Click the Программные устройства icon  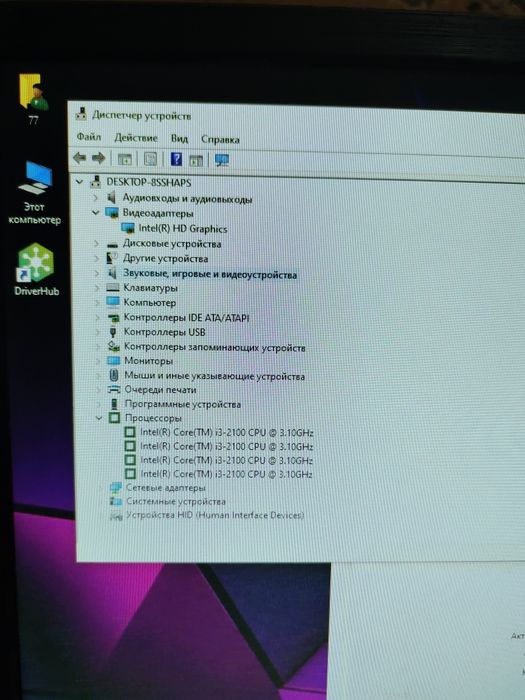pos(115,404)
